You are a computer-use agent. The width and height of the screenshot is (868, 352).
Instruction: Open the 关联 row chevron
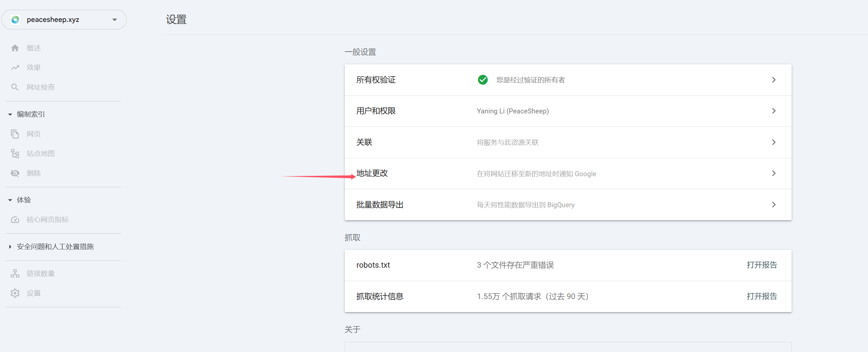click(x=774, y=142)
